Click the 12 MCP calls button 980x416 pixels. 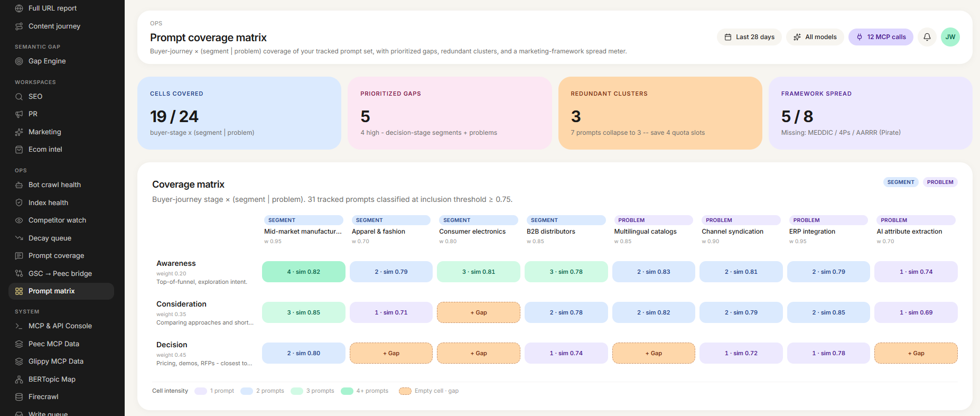(x=880, y=37)
